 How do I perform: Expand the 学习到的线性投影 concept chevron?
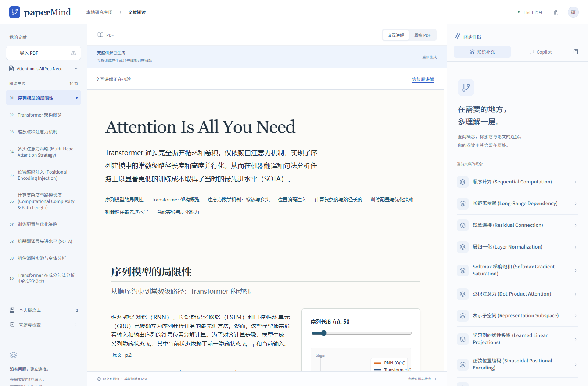(576, 339)
